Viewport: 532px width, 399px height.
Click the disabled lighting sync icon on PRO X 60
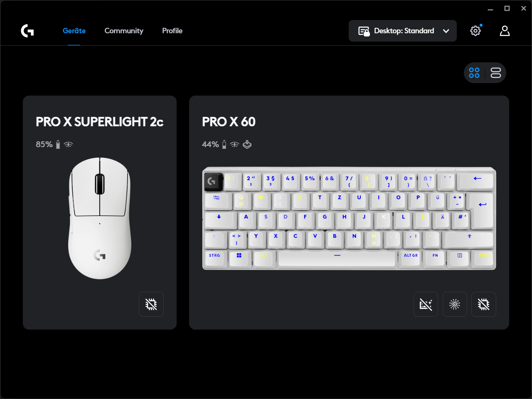[426, 304]
